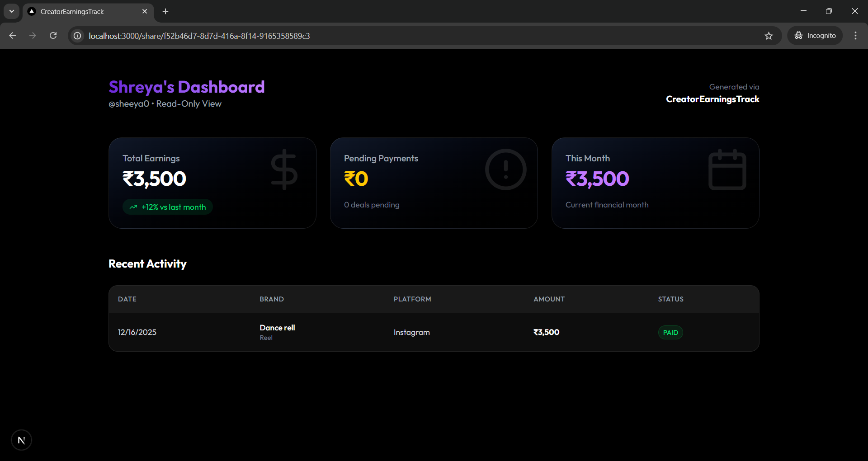Open the tab search dropdown
The width and height of the screenshot is (868, 461).
[11, 11]
